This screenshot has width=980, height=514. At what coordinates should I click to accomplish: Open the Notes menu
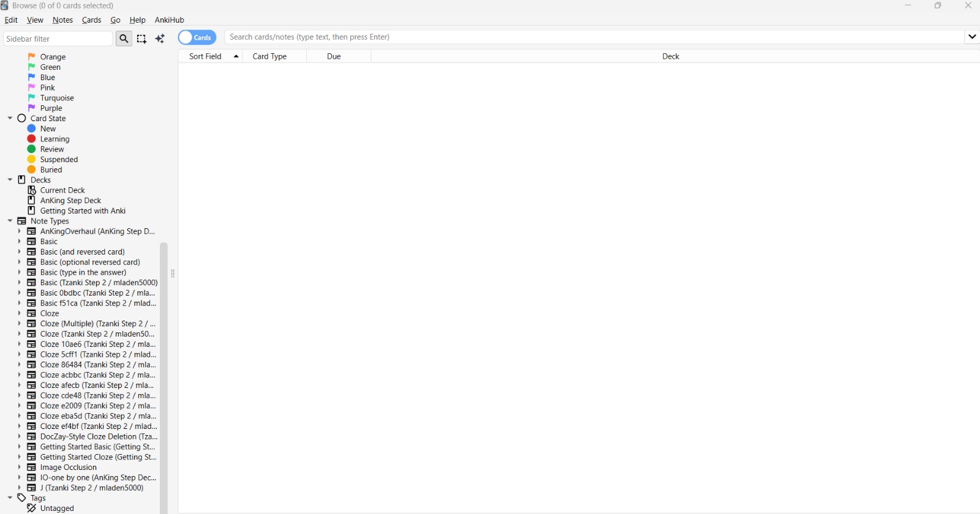[x=62, y=20]
